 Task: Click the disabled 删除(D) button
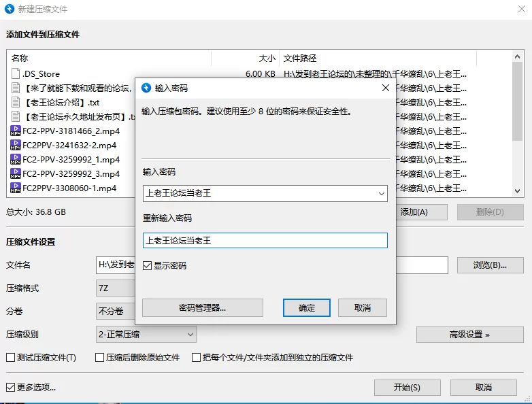[x=491, y=212]
